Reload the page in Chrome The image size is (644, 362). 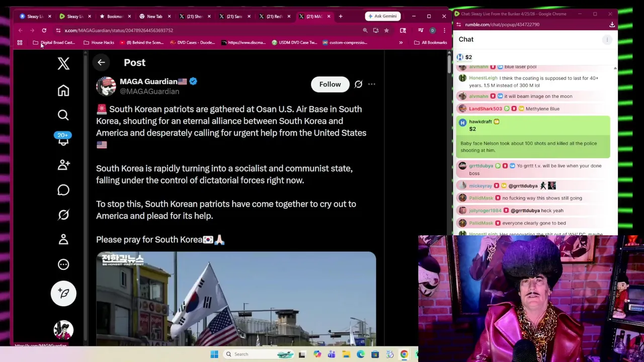tap(44, 30)
